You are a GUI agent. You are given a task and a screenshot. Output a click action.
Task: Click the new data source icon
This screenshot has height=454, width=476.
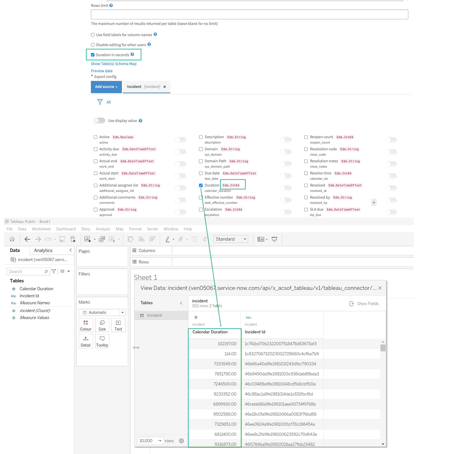(x=73, y=239)
